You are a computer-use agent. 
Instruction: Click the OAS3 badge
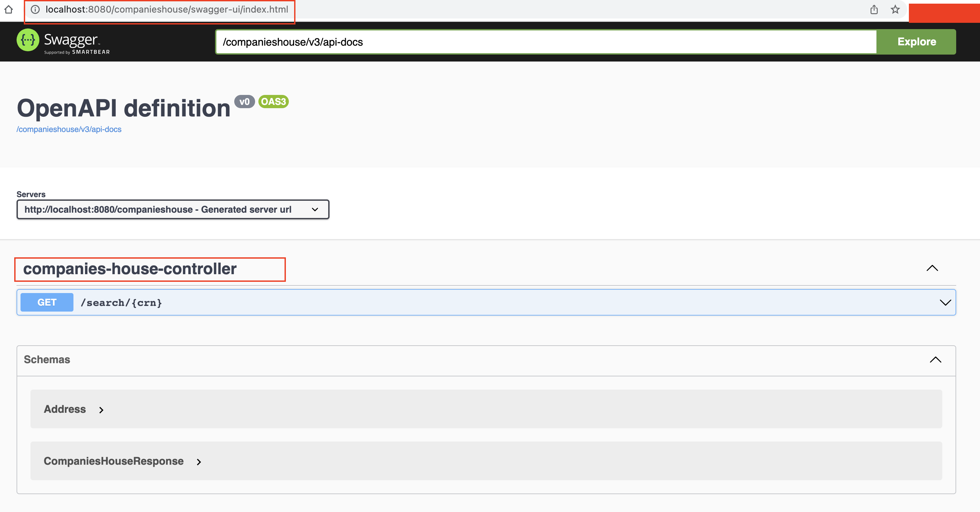coord(274,102)
